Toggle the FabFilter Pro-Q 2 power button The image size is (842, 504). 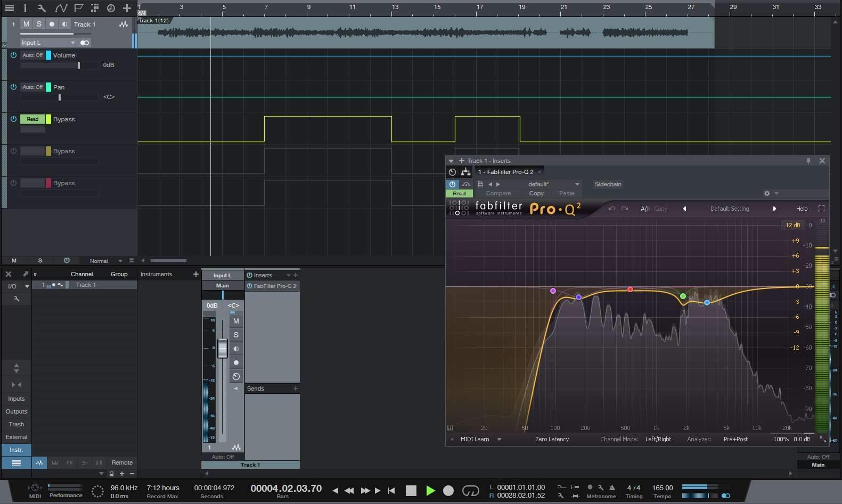pyautogui.click(x=452, y=184)
